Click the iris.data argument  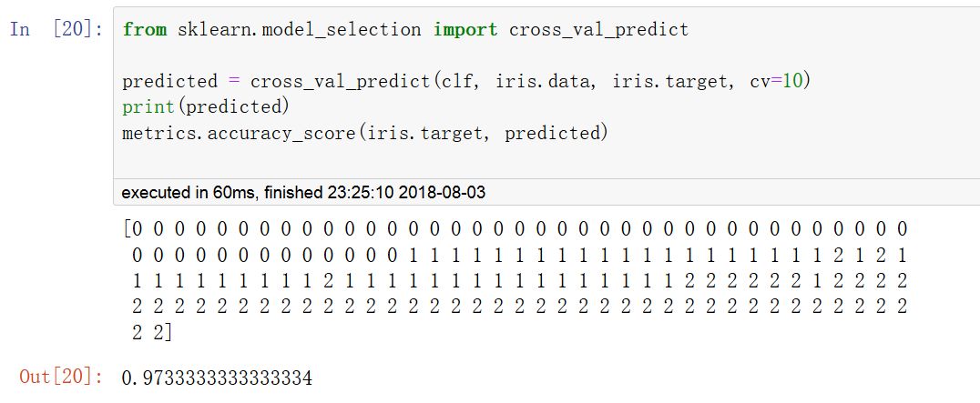pyautogui.click(x=544, y=81)
